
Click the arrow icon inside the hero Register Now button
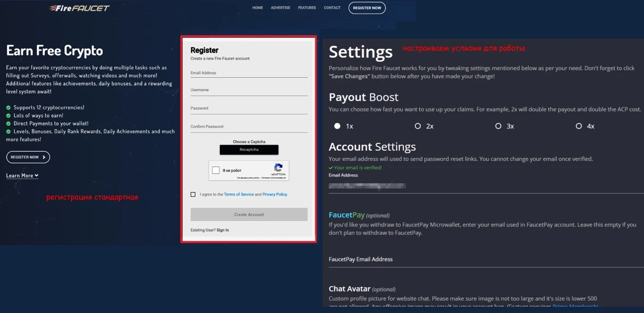44,157
